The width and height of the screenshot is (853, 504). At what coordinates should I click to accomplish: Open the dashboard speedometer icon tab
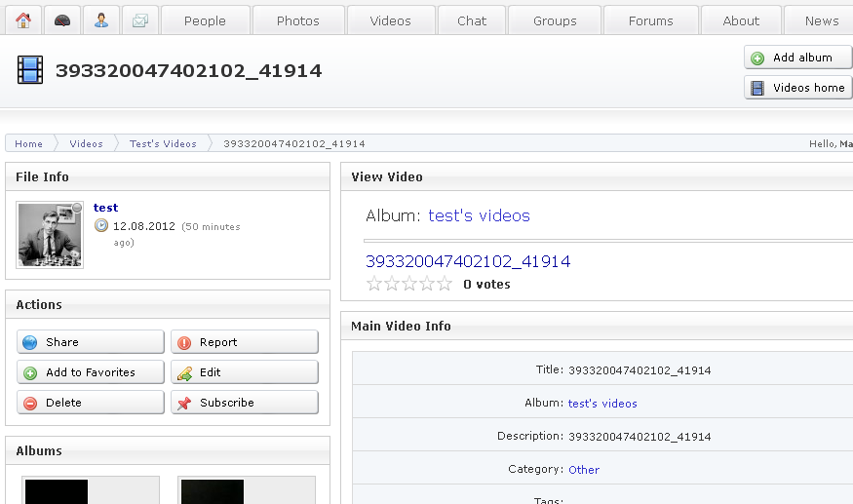(61, 20)
